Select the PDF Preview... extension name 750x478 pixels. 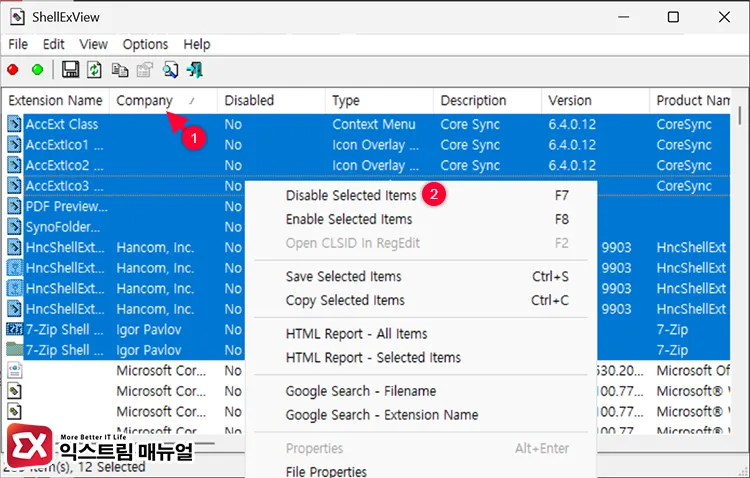coord(66,207)
